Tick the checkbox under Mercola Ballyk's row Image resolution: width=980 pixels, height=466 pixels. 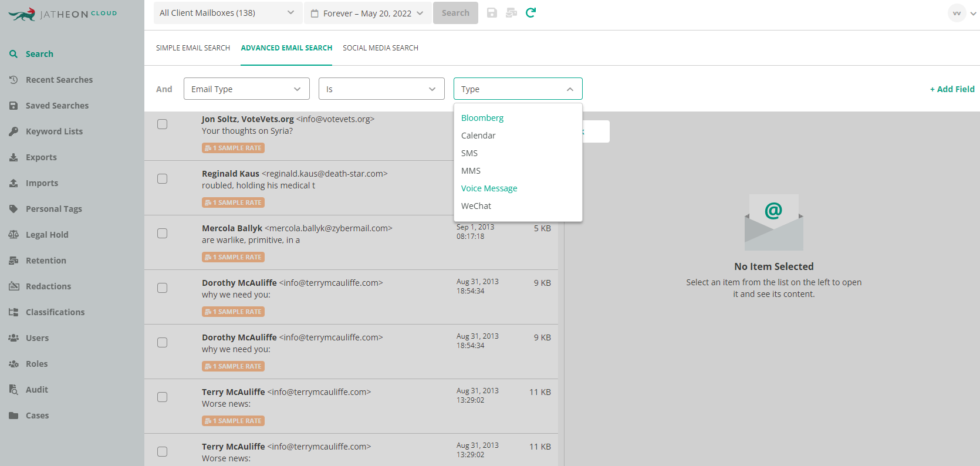tap(163, 288)
